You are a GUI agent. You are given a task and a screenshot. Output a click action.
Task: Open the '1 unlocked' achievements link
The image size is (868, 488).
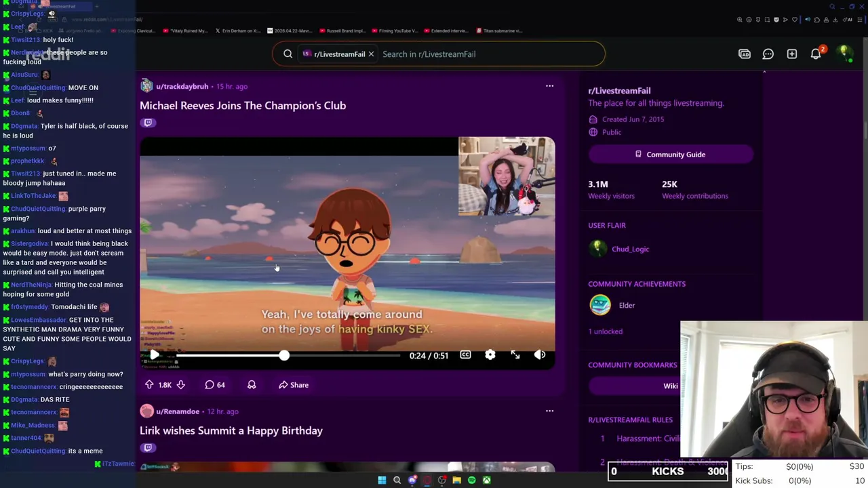coord(605,331)
